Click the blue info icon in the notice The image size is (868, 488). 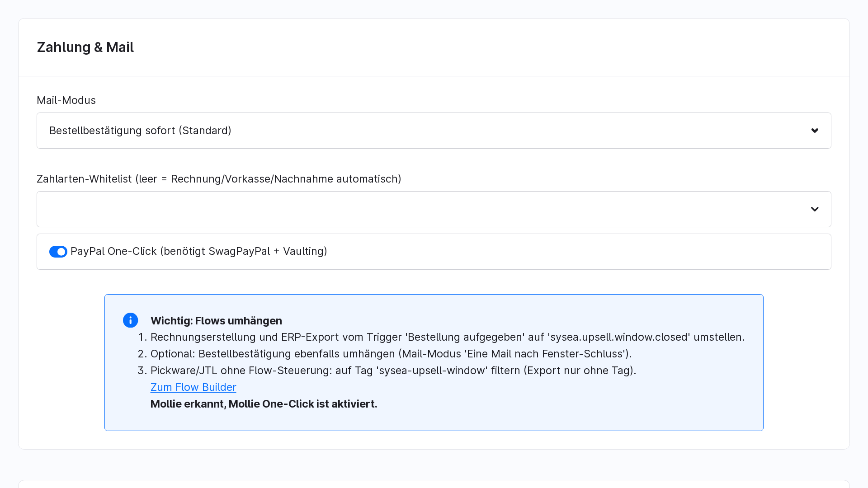(x=130, y=320)
